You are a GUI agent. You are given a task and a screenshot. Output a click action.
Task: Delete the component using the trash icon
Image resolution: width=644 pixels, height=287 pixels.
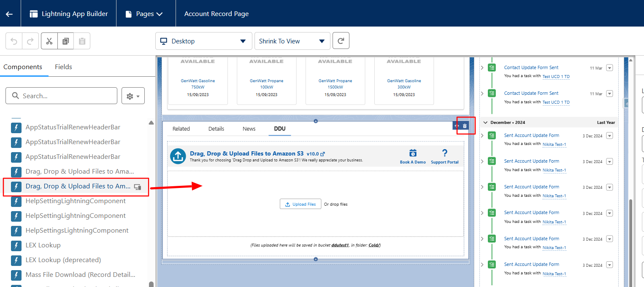click(465, 126)
